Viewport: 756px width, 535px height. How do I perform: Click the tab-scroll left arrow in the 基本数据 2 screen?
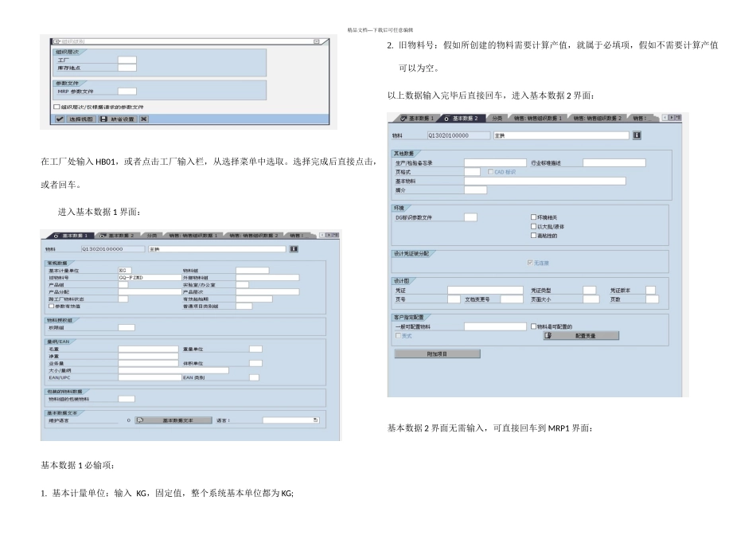[x=664, y=117]
